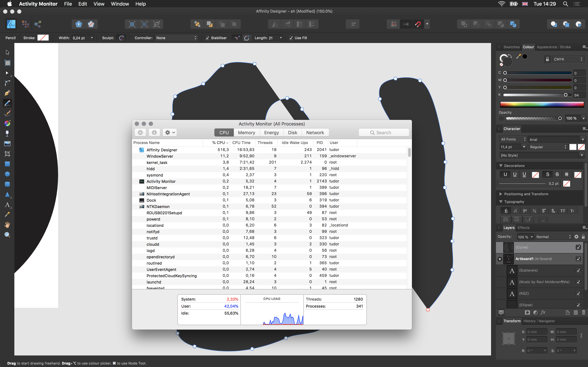Collapse the Artboard1 layer group
This screenshot has height=367, width=588.
500,259
